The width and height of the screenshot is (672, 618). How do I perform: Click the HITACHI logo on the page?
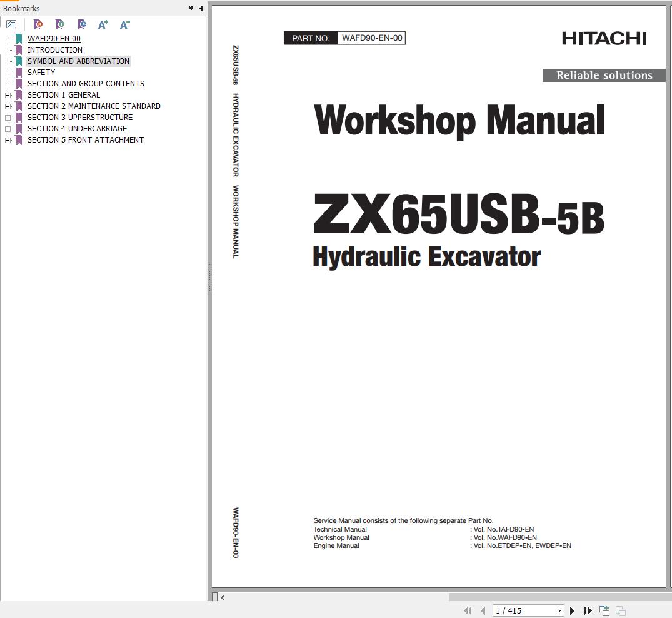[x=604, y=39]
